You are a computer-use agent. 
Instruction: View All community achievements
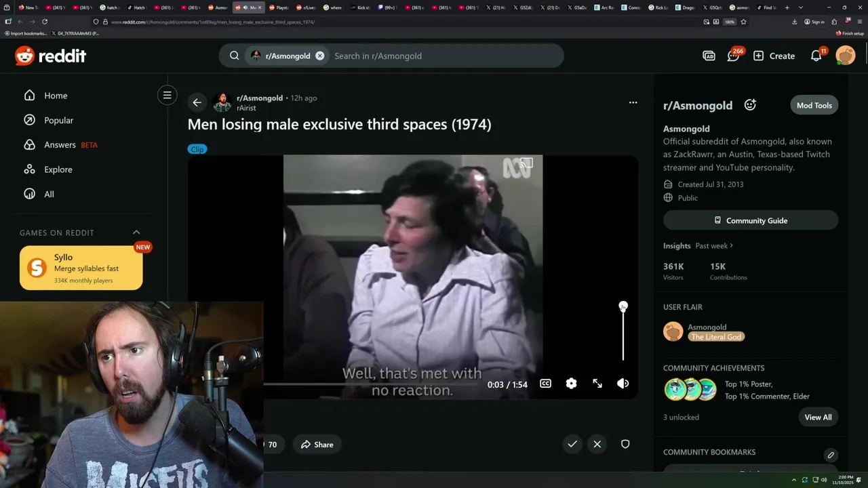pyautogui.click(x=818, y=417)
